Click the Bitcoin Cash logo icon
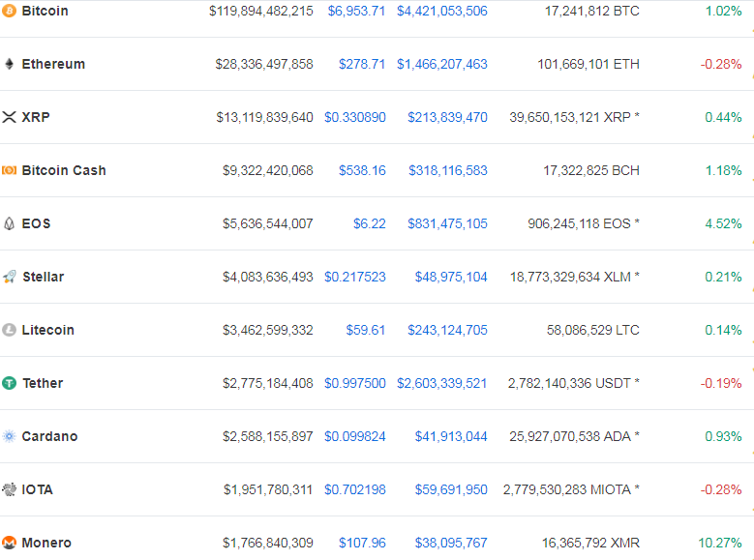Image resolution: width=754 pixels, height=560 pixels. [x=9, y=170]
